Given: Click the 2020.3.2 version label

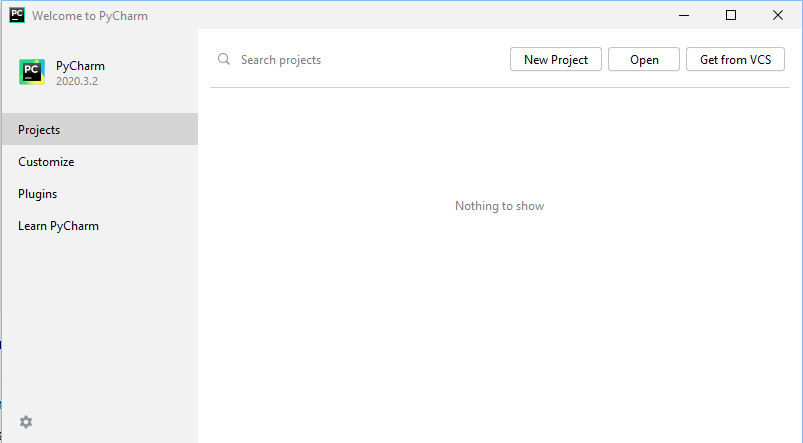Looking at the screenshot, I should 77,81.
